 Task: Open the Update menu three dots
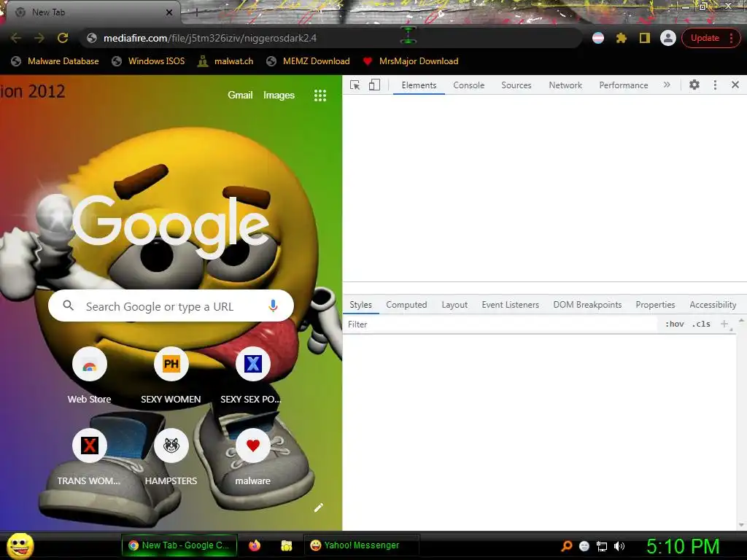point(731,38)
